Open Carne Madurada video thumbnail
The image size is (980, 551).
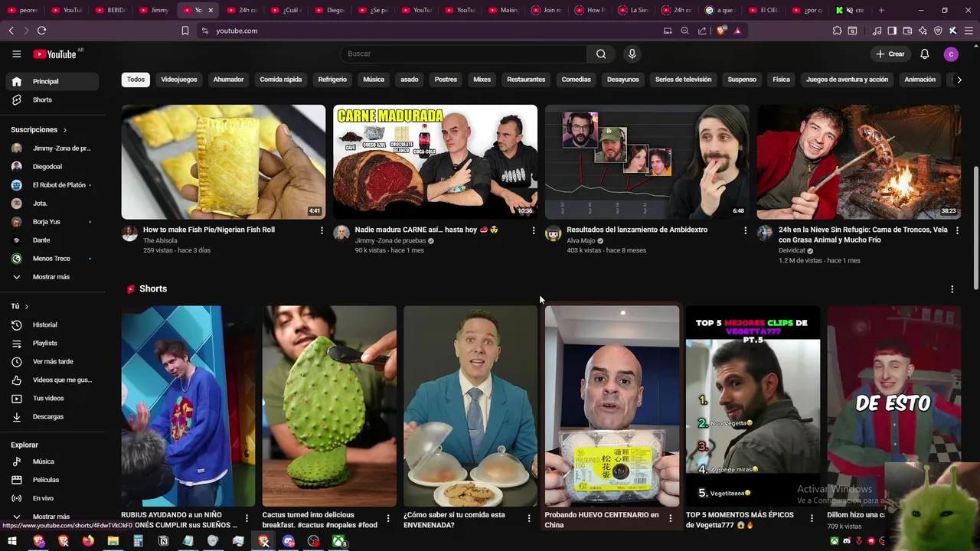pyautogui.click(x=435, y=161)
